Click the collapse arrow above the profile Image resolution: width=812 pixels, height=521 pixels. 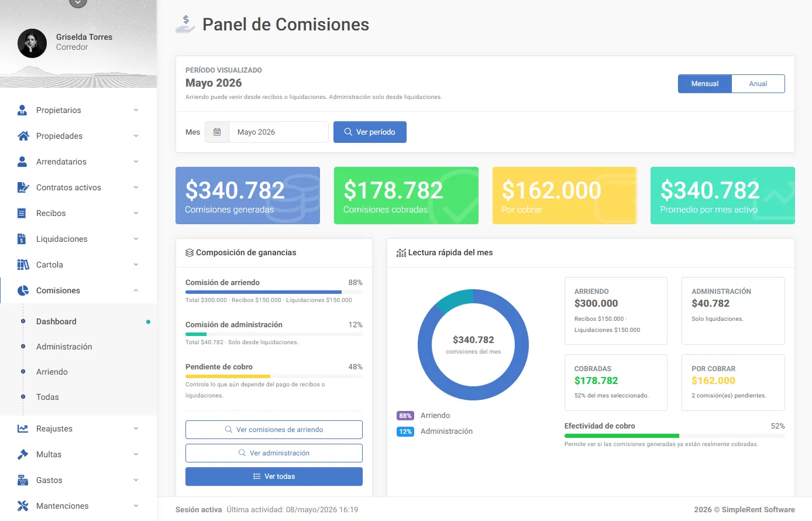click(x=78, y=3)
